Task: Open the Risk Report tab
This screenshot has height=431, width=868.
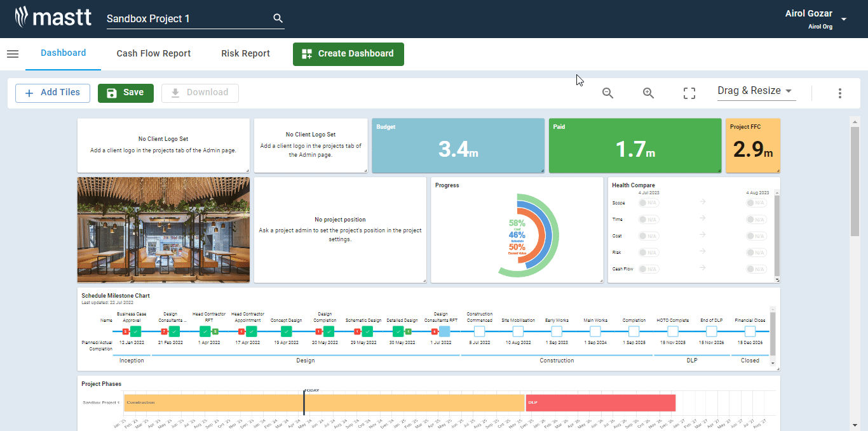Action: click(x=245, y=54)
